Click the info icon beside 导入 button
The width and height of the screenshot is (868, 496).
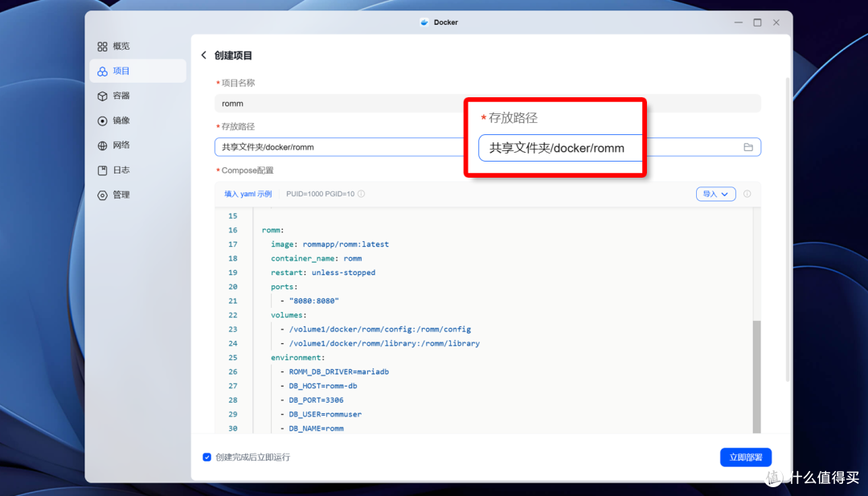click(747, 194)
